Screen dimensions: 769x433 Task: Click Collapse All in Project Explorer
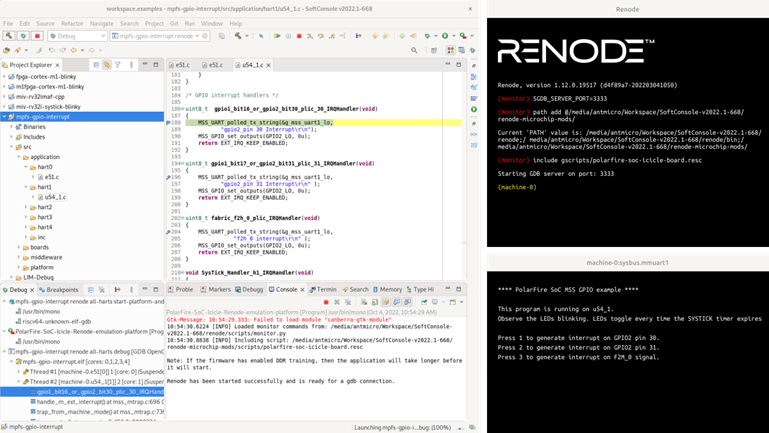tap(96, 65)
